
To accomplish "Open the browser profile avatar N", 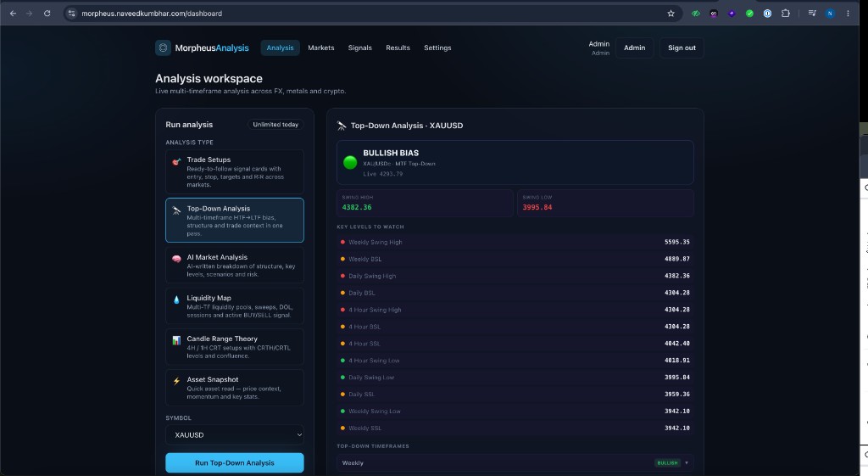I will pyautogui.click(x=830, y=14).
